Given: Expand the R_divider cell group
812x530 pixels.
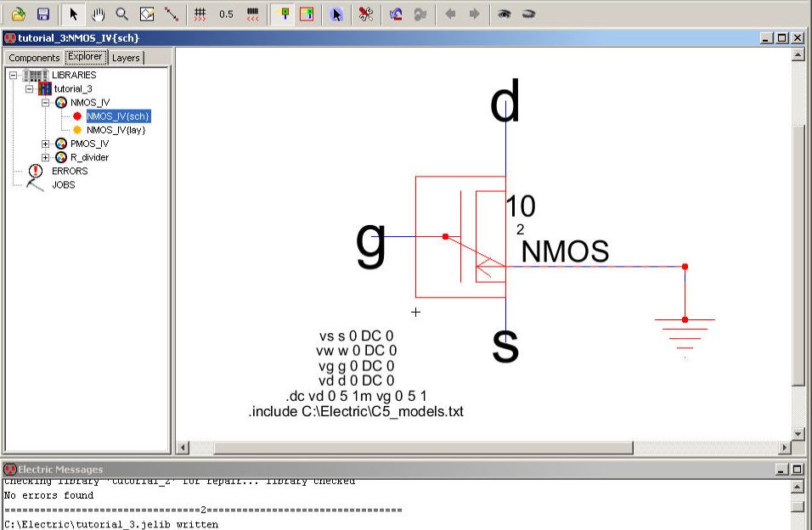Looking at the screenshot, I should coord(46,157).
